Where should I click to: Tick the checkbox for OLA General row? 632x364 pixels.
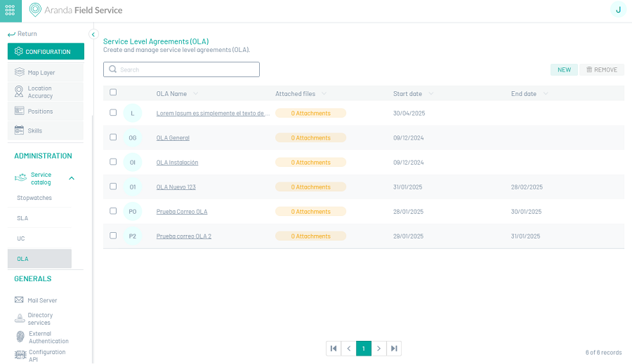pyautogui.click(x=113, y=137)
